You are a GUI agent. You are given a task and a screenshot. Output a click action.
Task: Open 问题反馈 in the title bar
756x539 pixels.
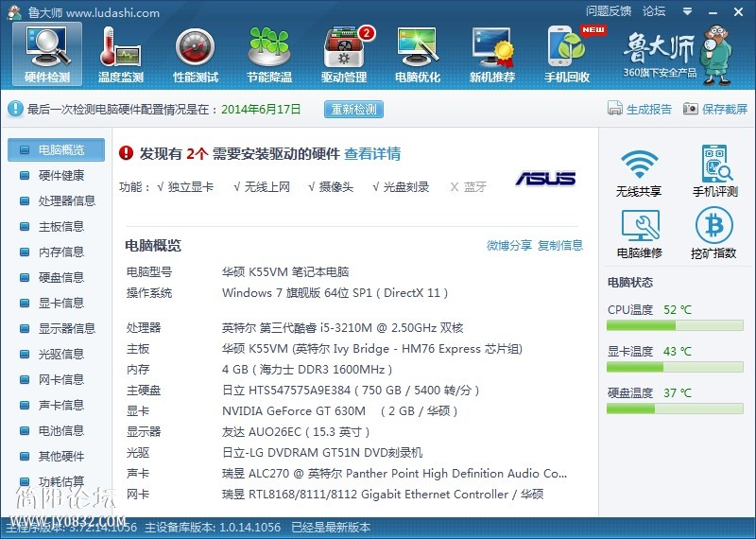click(x=609, y=11)
